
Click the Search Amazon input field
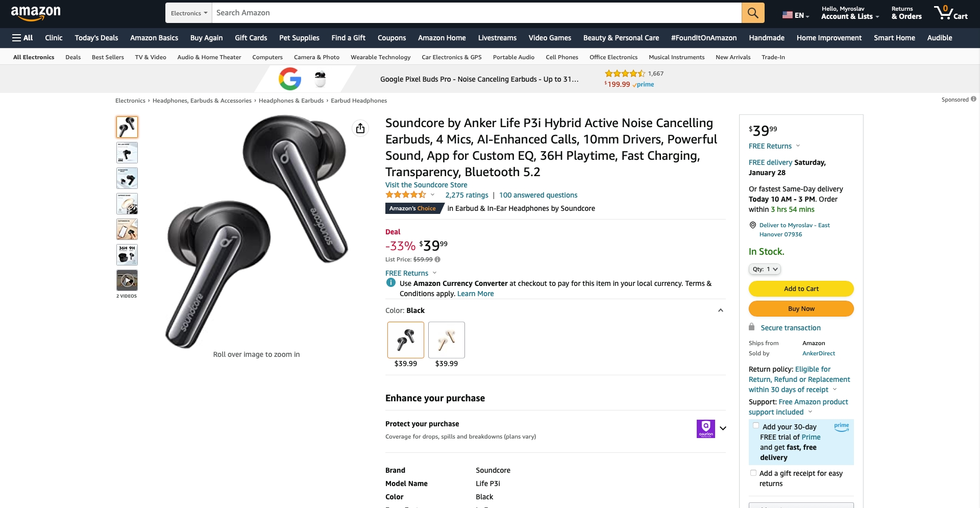476,13
